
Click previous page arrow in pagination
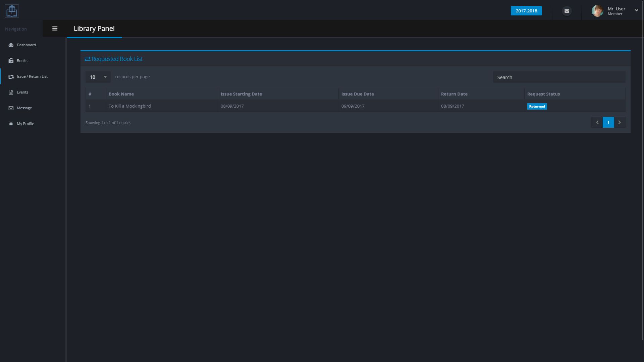[597, 122]
